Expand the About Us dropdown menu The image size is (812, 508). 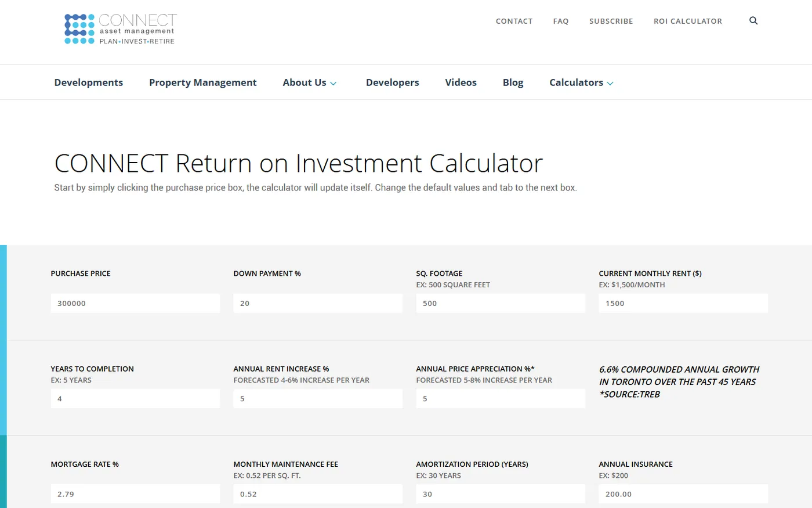pyautogui.click(x=310, y=82)
